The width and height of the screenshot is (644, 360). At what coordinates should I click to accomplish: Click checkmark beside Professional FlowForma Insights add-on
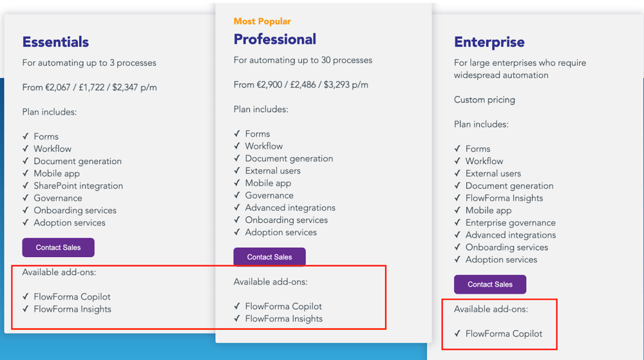tap(237, 319)
